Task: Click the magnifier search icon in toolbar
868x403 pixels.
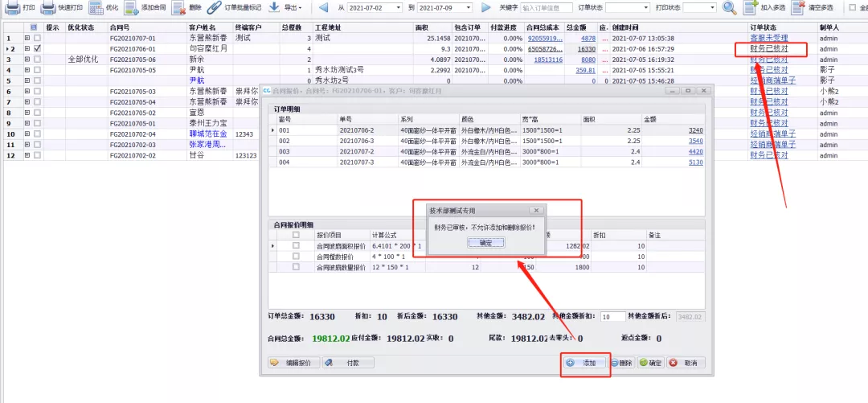Action: pos(729,8)
